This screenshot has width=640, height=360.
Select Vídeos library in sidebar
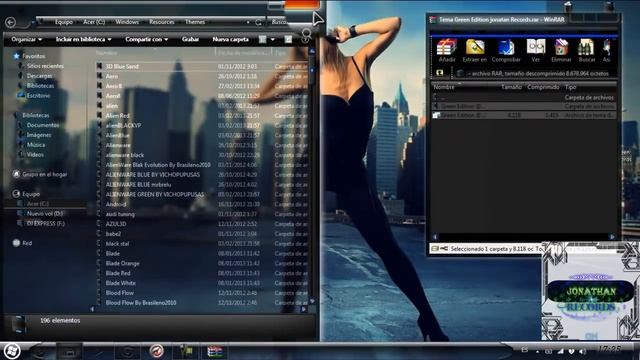pos(35,155)
